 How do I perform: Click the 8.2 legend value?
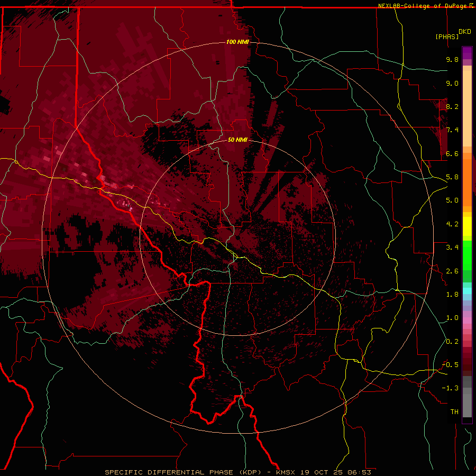tap(452, 106)
